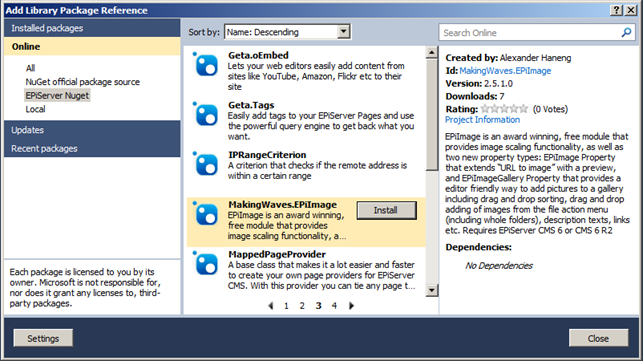This screenshot has height=361, width=643.
Task: Select the Geta.oEmbed package title
Action: pos(258,55)
